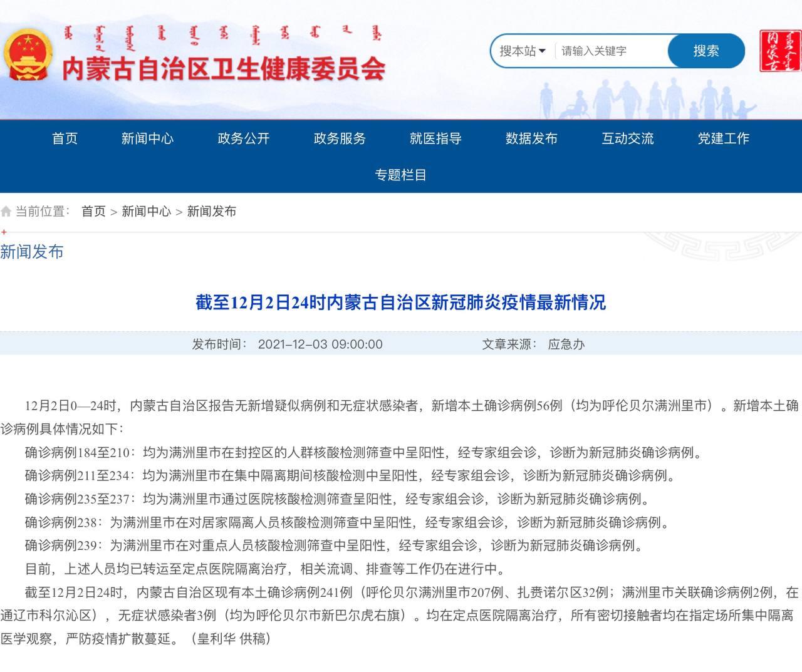
Task: Open the 党建工作 navigation menu item
Action: tap(724, 138)
